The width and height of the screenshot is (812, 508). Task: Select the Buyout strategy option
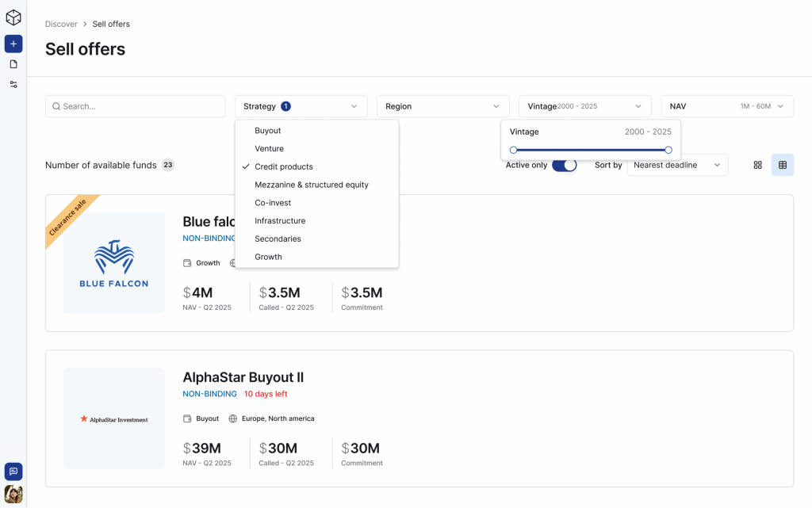coord(268,131)
